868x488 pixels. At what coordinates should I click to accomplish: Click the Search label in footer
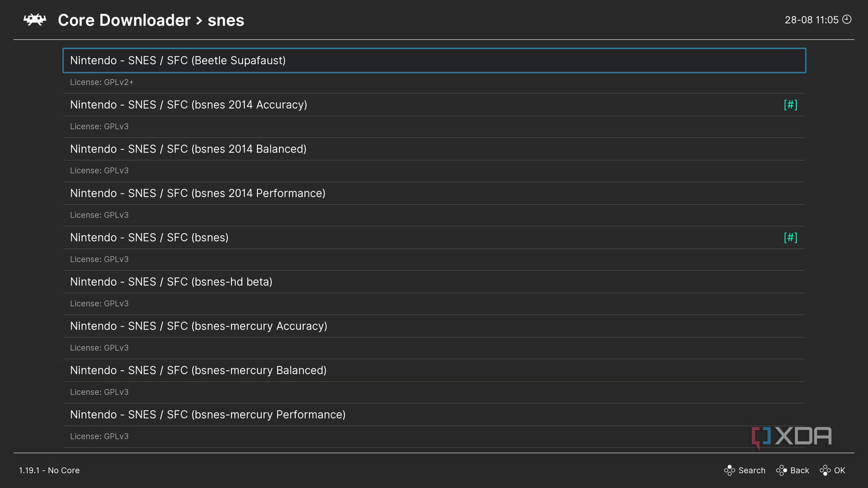point(752,471)
